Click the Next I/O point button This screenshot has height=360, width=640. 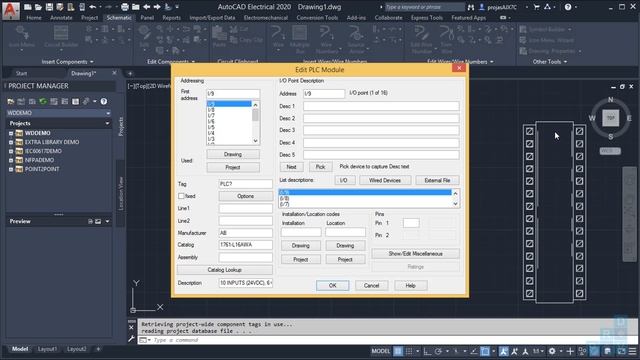291,167
